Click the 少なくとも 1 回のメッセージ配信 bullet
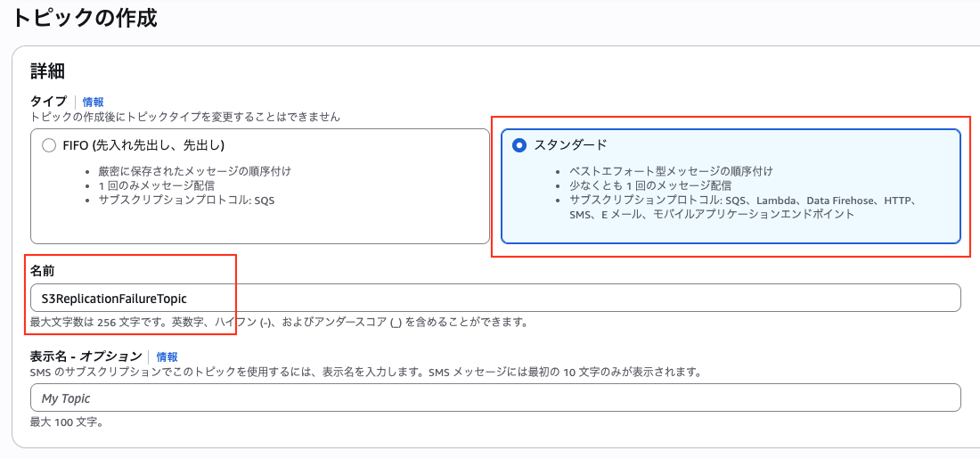 tap(649, 185)
